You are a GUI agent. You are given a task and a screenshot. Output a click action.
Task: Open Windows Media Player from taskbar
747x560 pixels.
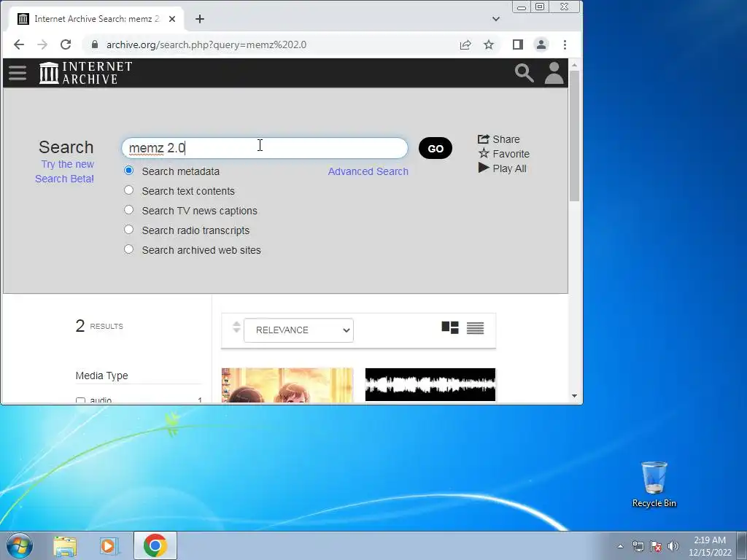(x=109, y=546)
